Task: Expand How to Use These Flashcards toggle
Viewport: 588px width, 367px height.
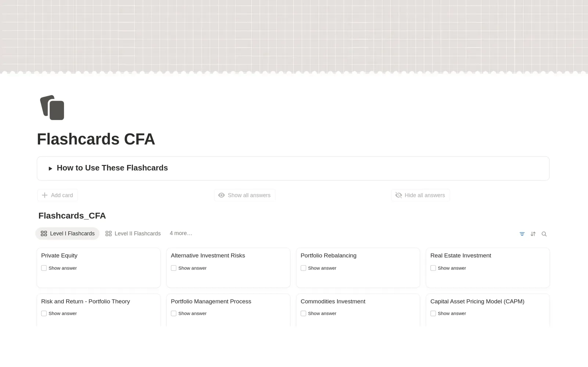Action: click(x=50, y=168)
